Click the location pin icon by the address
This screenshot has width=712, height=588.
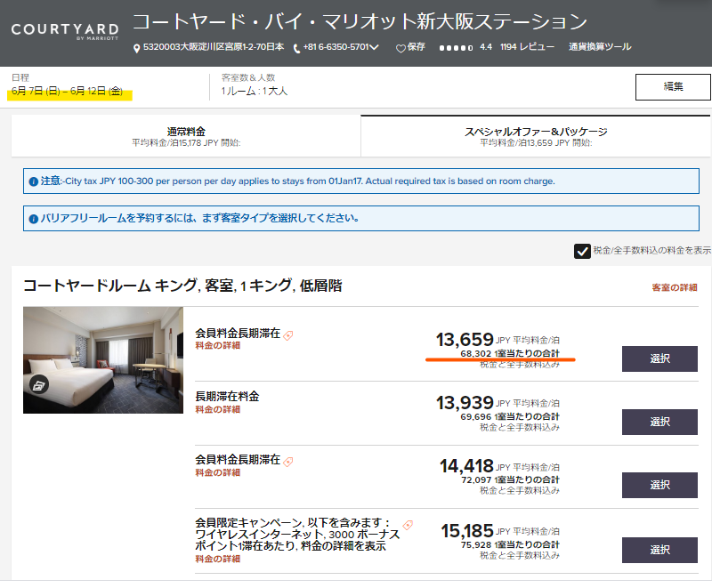pyautogui.click(x=136, y=49)
